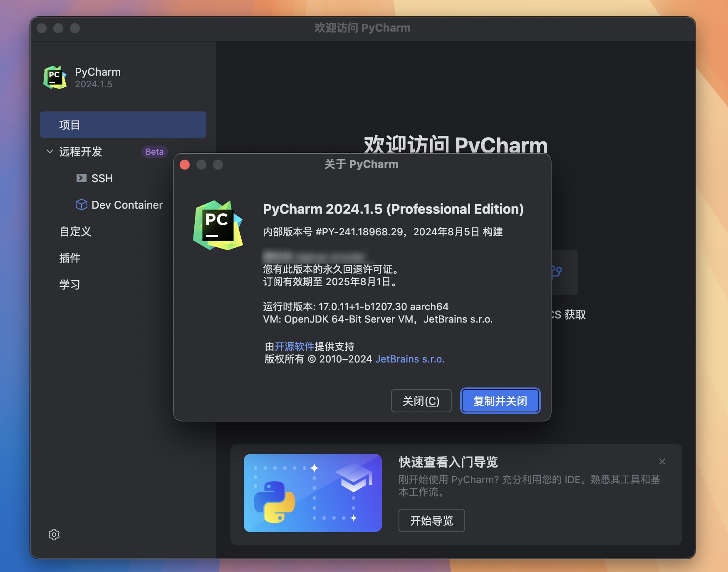Click the large PyCharm logo in the About dialog
Viewport: 728px width, 572px height.
(x=218, y=225)
